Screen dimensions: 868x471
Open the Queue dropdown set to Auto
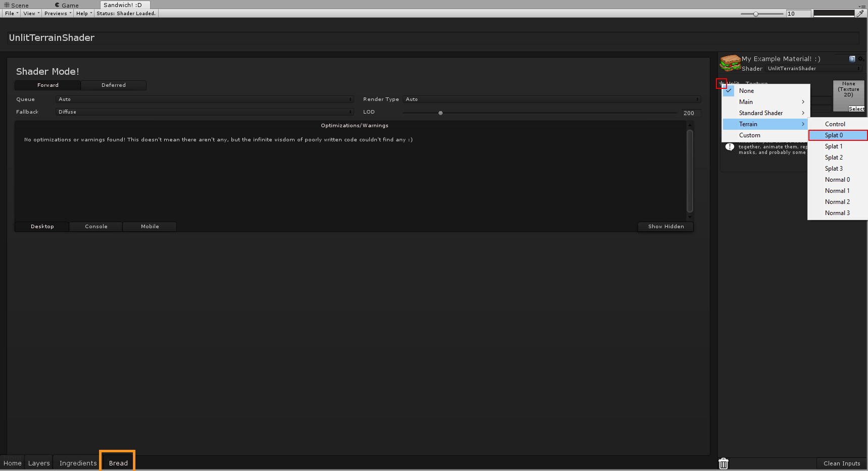205,99
